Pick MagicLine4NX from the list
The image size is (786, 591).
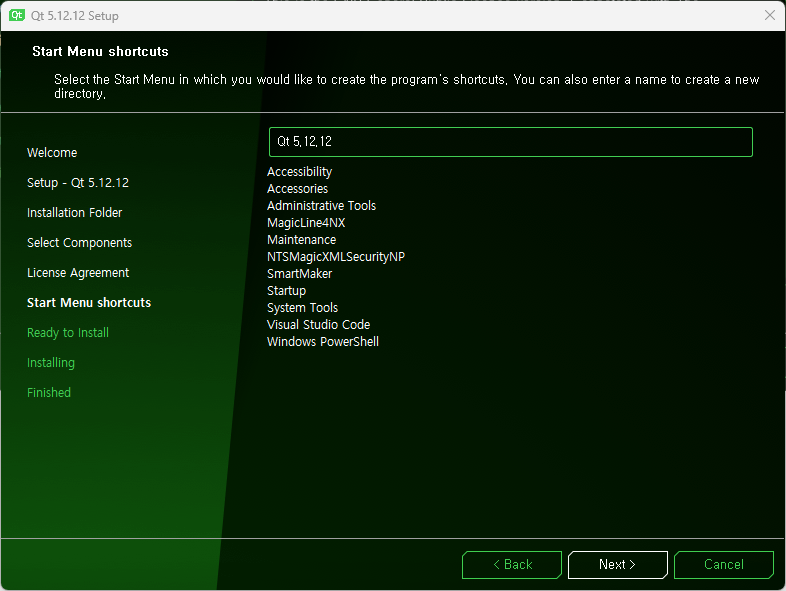[306, 223]
